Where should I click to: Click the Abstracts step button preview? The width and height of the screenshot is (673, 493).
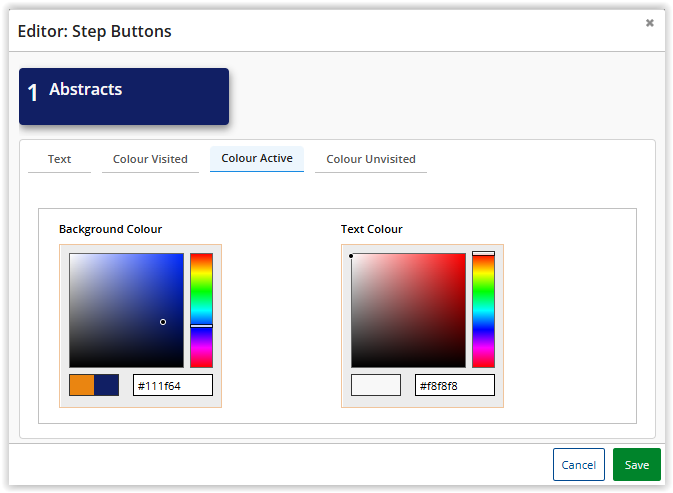coord(124,96)
